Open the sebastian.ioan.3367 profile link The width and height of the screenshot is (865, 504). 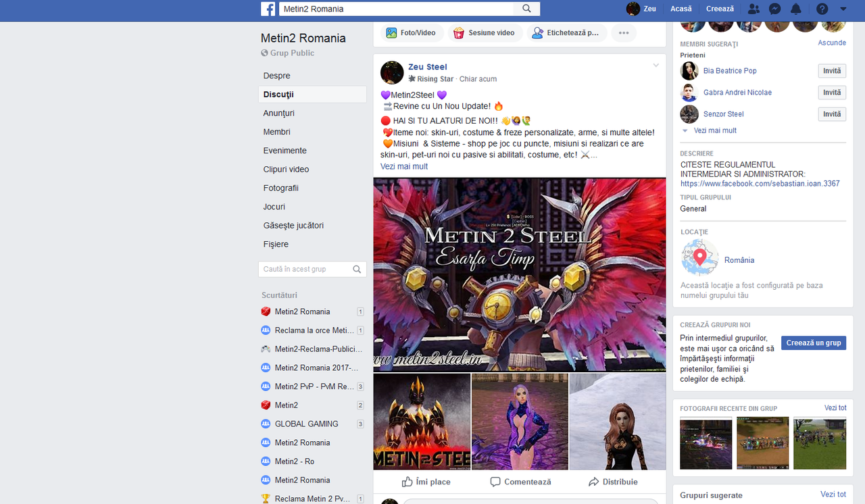[760, 183]
